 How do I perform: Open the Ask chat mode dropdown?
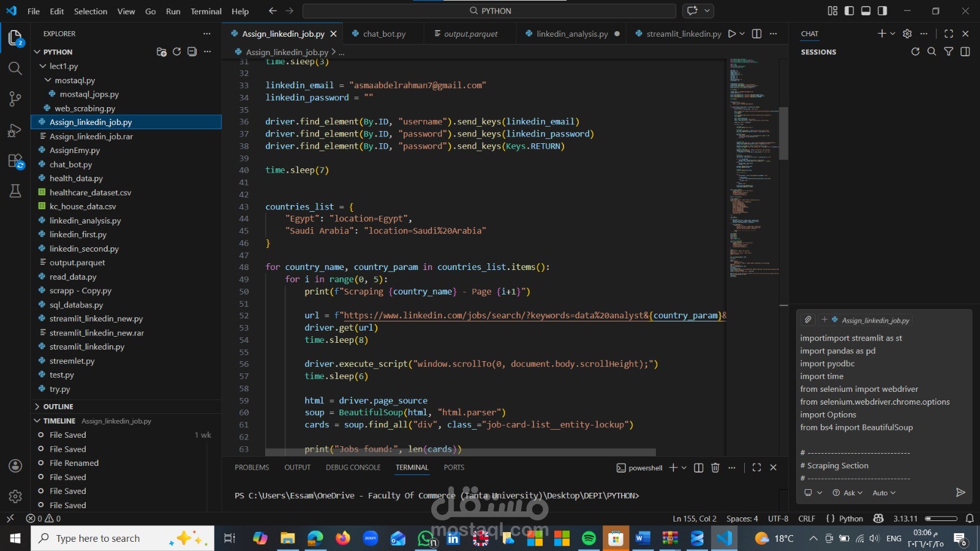(848, 493)
